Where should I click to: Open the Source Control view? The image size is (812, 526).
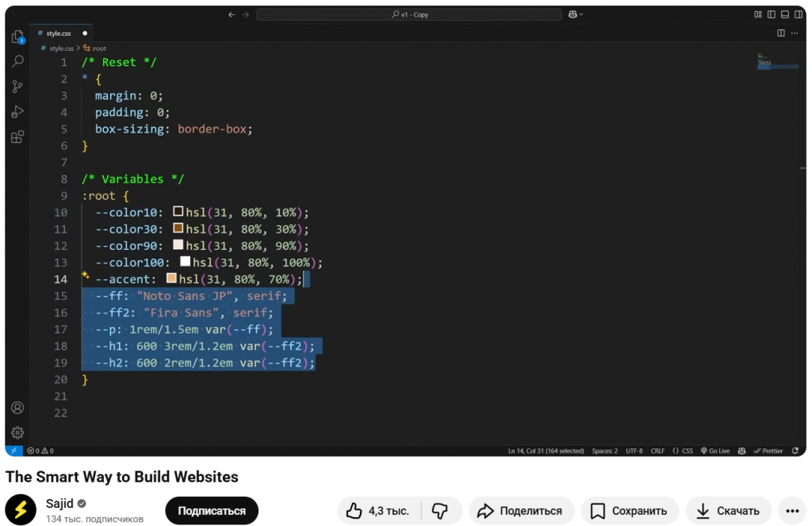pyautogui.click(x=17, y=86)
